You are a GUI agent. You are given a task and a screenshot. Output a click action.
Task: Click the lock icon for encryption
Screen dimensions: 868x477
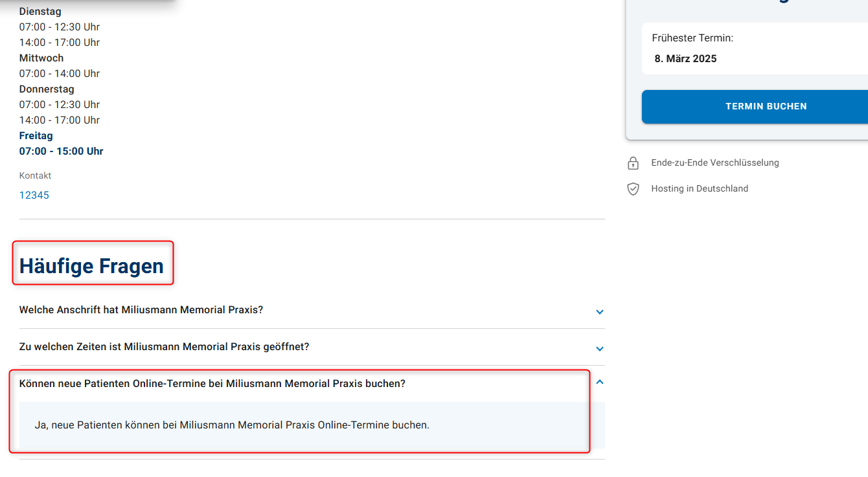tap(633, 163)
